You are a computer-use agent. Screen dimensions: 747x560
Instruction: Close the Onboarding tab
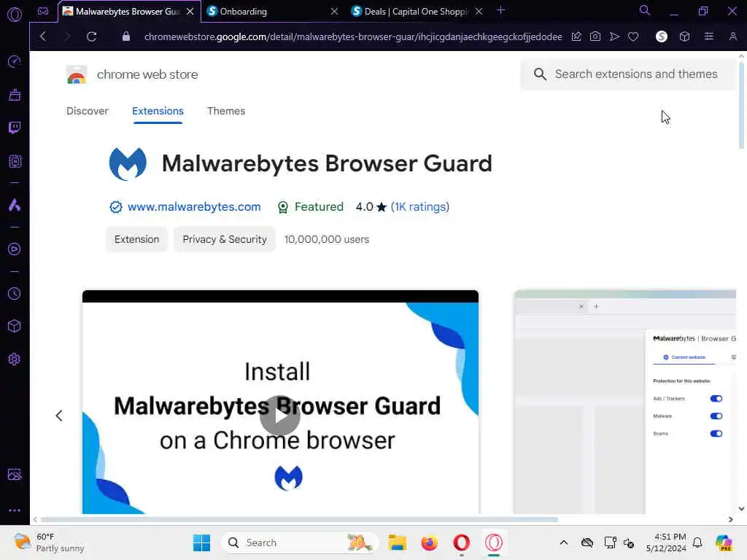pos(334,11)
